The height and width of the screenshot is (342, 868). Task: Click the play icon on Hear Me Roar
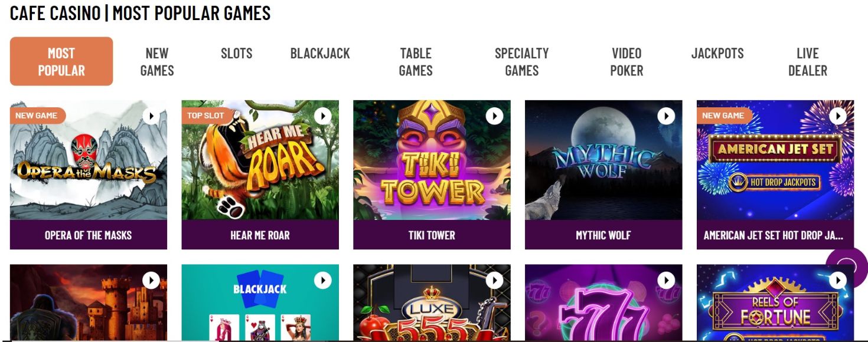click(x=322, y=116)
